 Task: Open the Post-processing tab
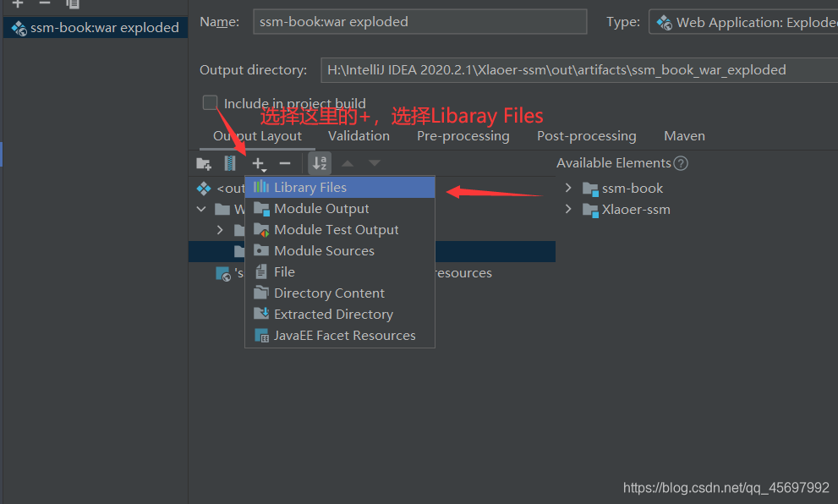coord(586,136)
